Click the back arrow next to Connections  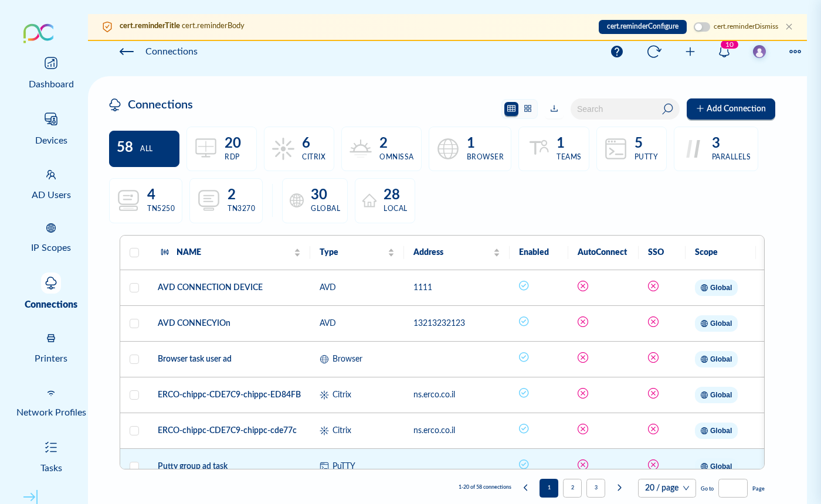(x=127, y=52)
